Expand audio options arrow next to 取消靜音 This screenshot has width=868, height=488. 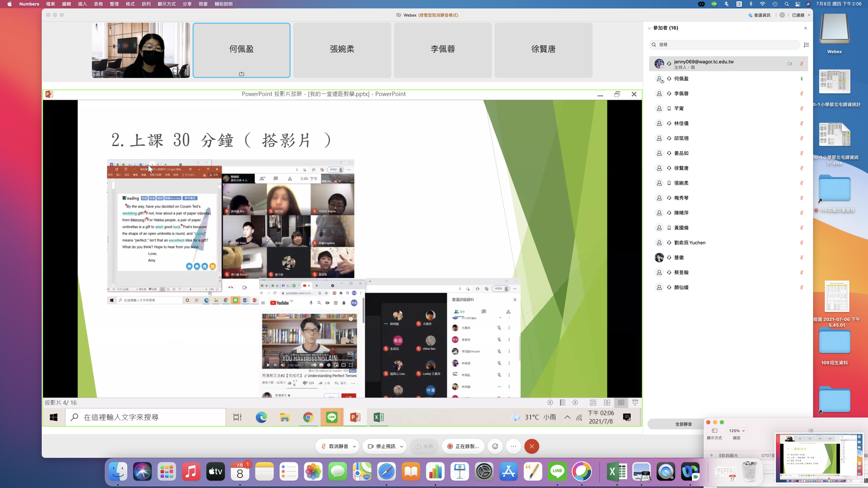[x=354, y=446]
